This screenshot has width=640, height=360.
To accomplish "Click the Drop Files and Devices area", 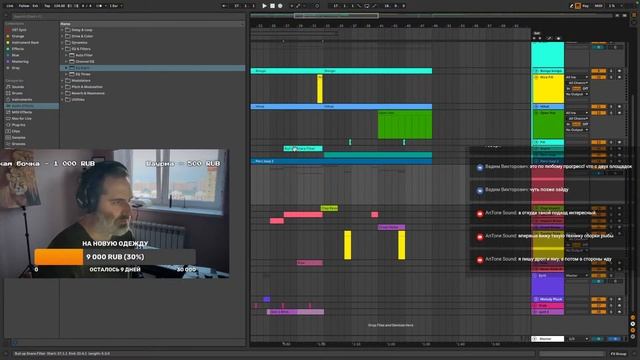I will click(390, 325).
